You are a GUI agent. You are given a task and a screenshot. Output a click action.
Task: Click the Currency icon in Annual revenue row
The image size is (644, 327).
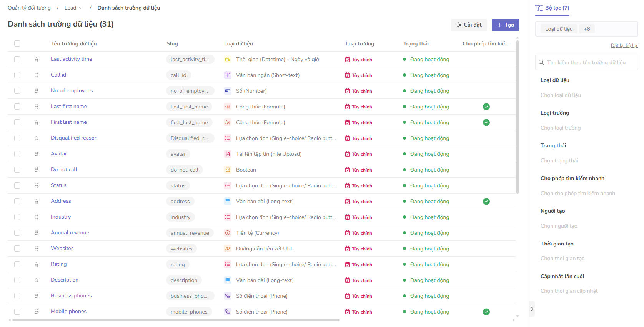coord(228,233)
